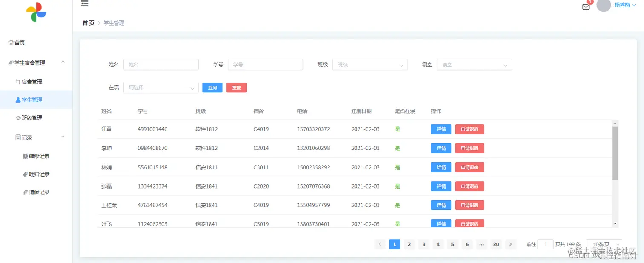Viewport: 644px width, 263px height.
Task: Click phone number 13201060298
Action: click(313, 148)
